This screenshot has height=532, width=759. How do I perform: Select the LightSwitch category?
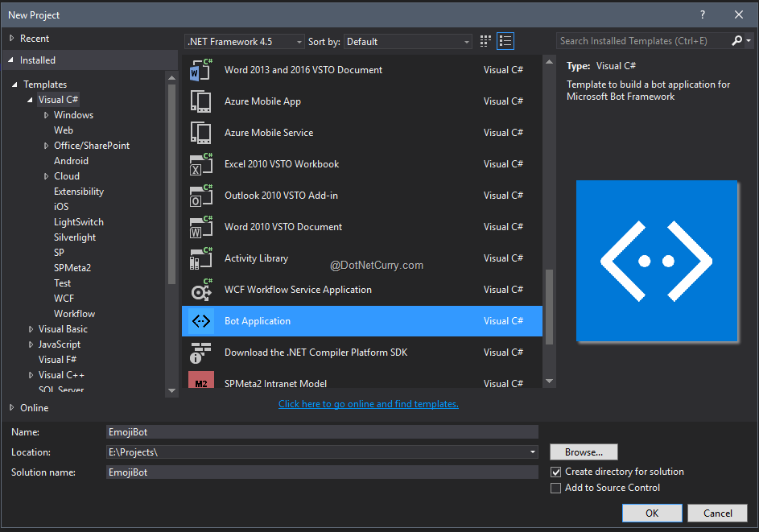coord(79,222)
